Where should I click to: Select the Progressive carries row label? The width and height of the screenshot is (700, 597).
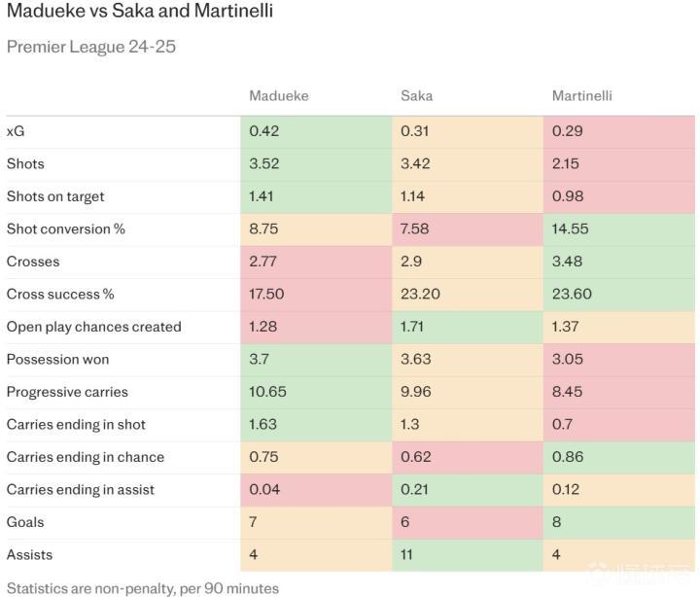tap(67, 392)
